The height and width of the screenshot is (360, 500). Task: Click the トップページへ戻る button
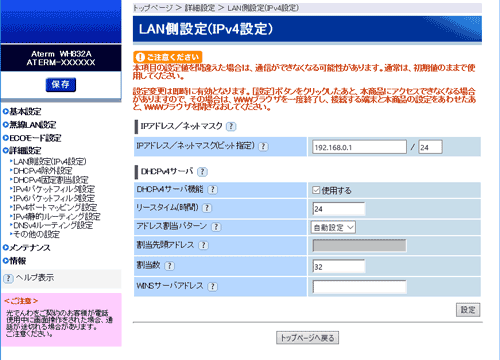pos(307,338)
